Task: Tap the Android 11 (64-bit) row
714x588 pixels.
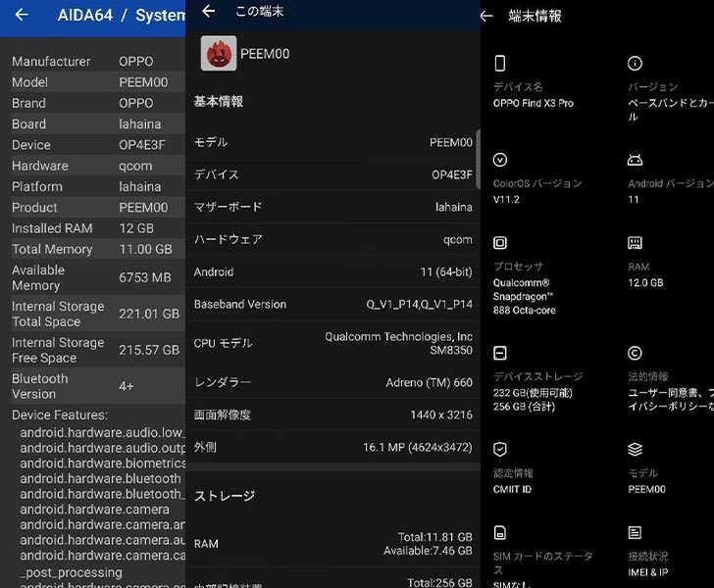Action: pyautogui.click(x=332, y=271)
